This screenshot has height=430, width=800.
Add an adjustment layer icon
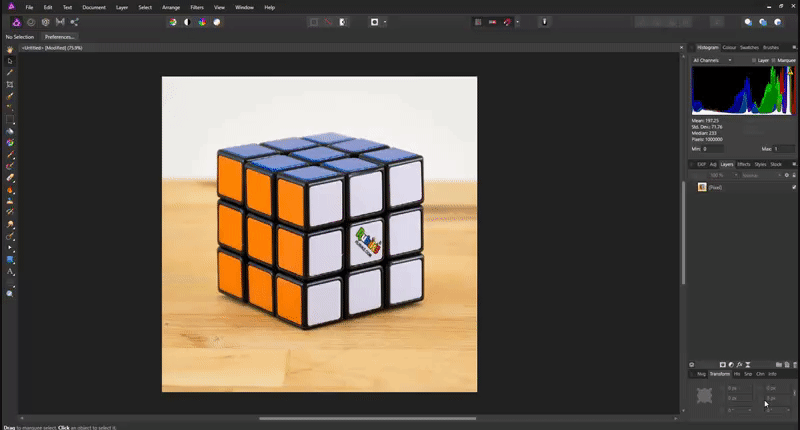731,365
